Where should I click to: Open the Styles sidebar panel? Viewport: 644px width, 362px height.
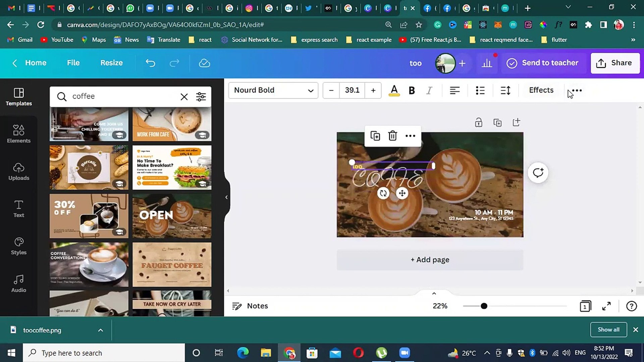[19, 246]
